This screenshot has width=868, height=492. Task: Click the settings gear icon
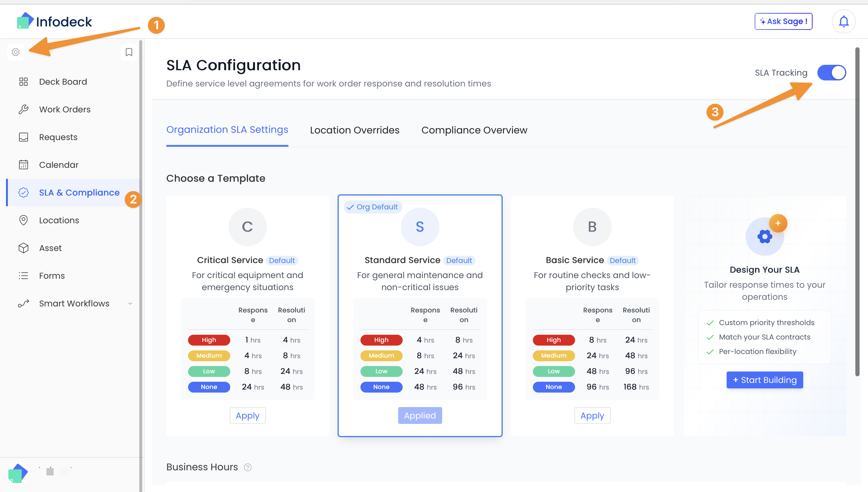pyautogui.click(x=16, y=52)
